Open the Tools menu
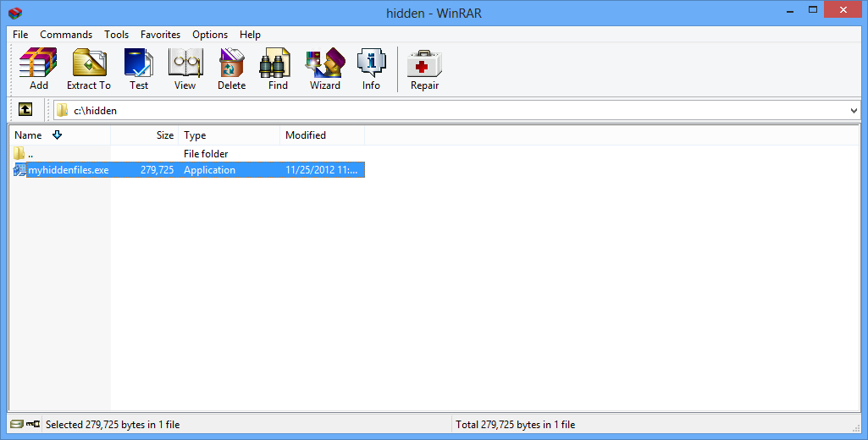 (x=116, y=35)
